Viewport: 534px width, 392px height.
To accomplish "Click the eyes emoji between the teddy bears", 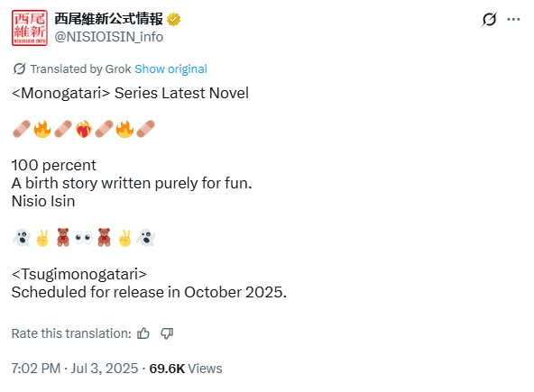I will coord(84,238).
